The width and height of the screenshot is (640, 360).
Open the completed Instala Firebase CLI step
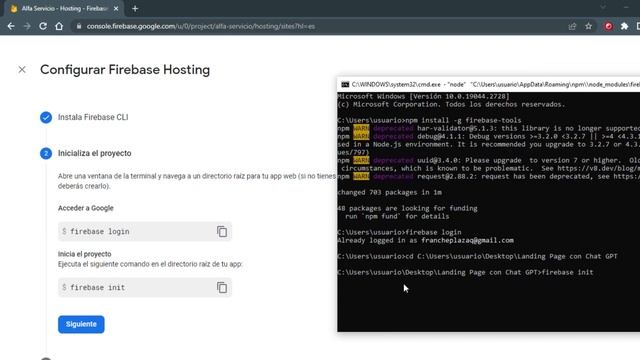93,117
